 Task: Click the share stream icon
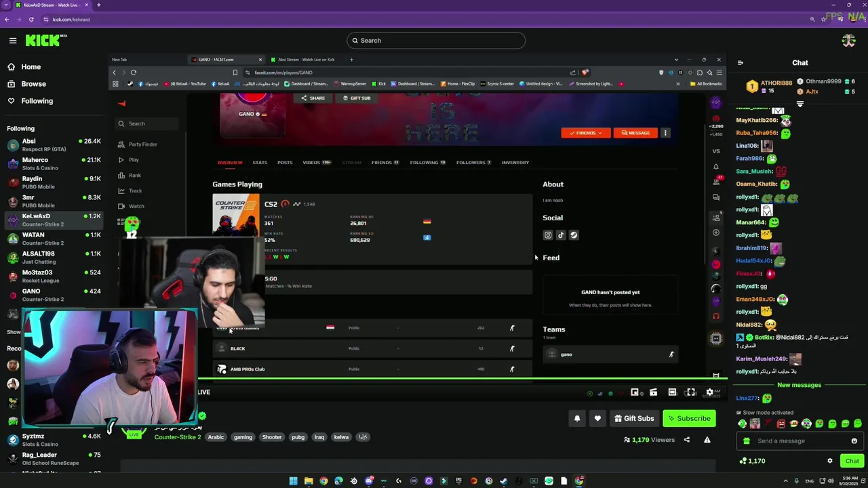[686, 440]
